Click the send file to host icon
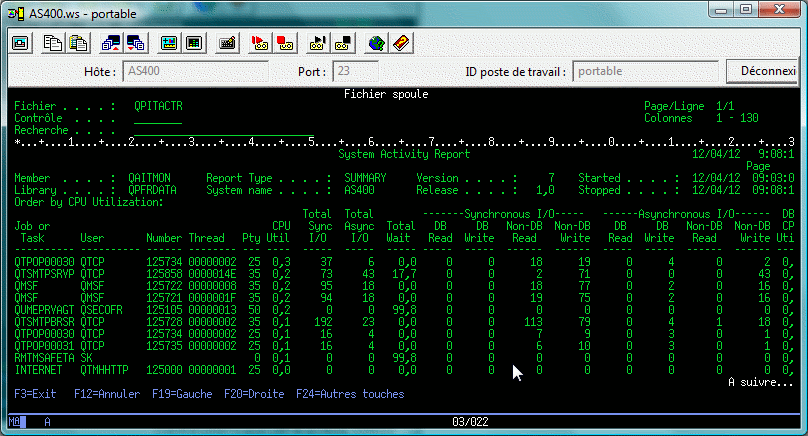The width and height of the screenshot is (808, 436). click(x=111, y=43)
